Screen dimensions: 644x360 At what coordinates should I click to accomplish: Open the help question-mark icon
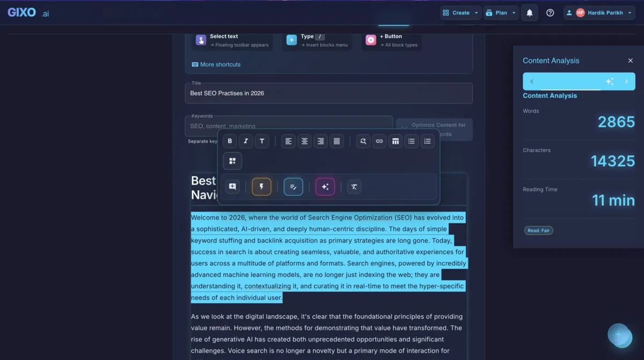550,12
